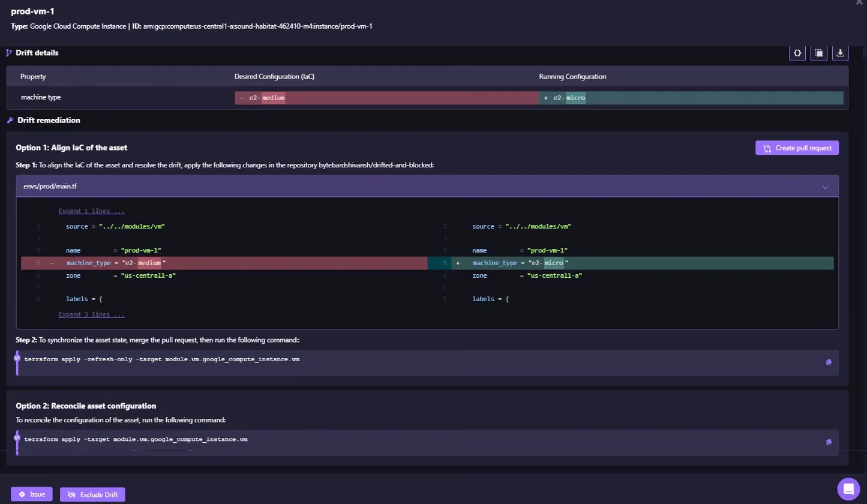Click the Option 2 terraform apply -target command text

136,440
